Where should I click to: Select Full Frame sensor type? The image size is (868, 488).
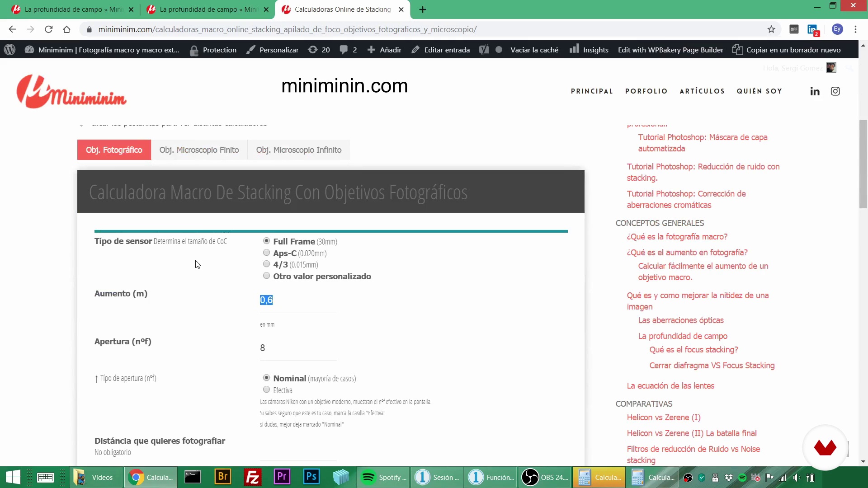tap(266, 241)
